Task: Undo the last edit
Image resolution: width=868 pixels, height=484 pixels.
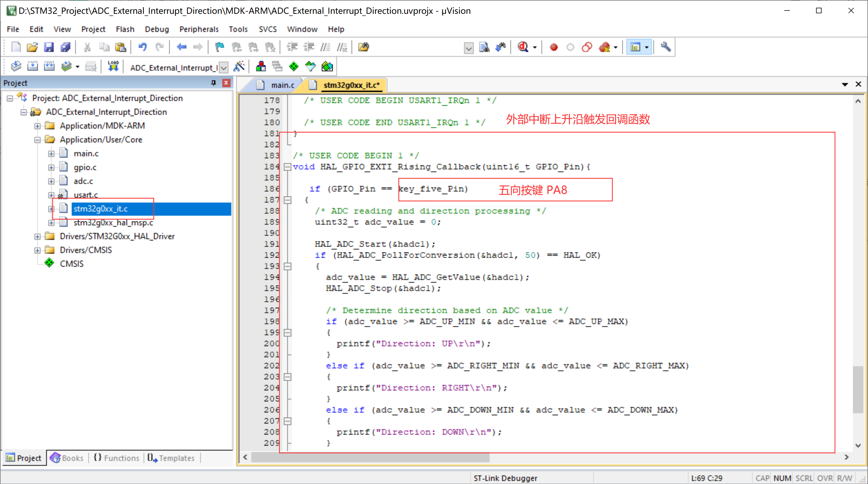Action: coord(143,47)
